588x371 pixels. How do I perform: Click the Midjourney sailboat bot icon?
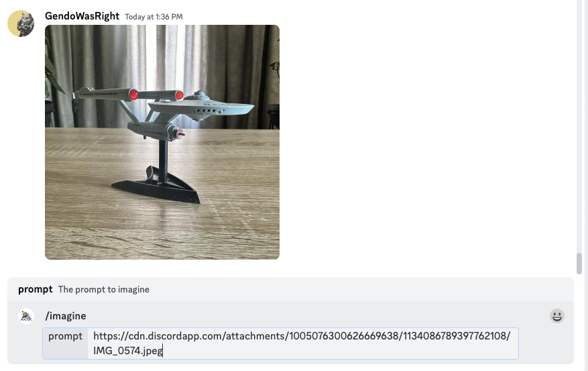pyautogui.click(x=26, y=316)
